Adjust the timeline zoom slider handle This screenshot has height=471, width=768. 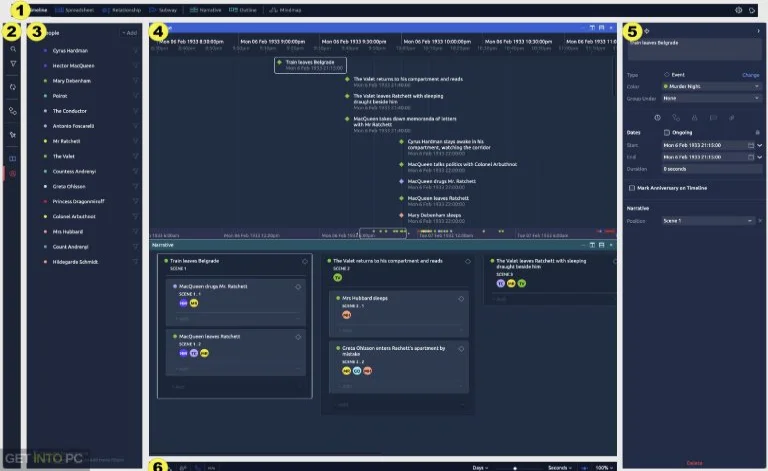pyautogui.click(x=515, y=468)
